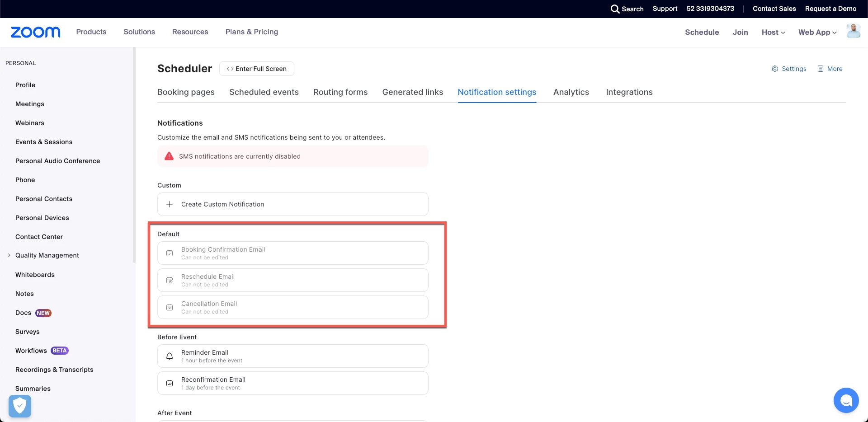Click the Cancellation Email row
868x422 pixels.
click(293, 307)
